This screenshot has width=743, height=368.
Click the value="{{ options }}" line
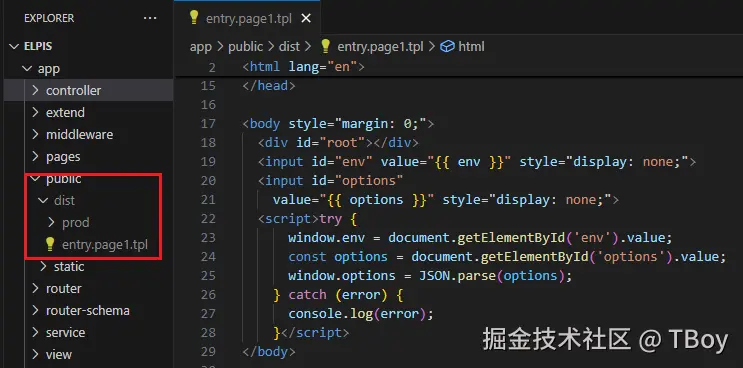445,199
